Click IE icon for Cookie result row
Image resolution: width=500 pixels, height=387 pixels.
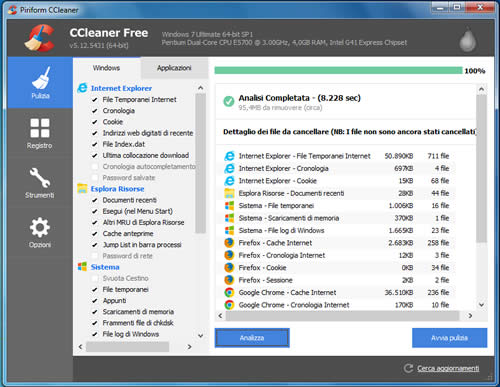tap(229, 181)
